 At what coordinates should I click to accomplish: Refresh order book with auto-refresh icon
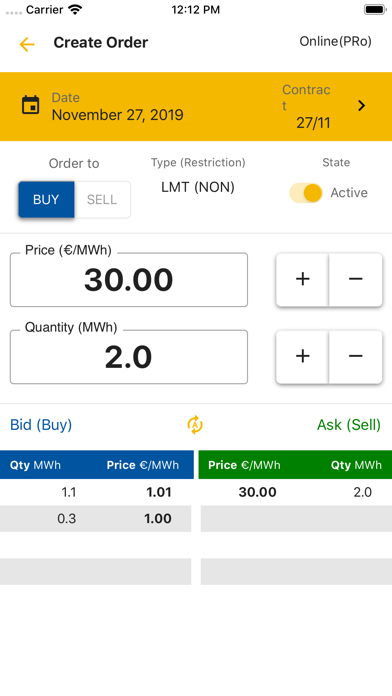pos(195,425)
